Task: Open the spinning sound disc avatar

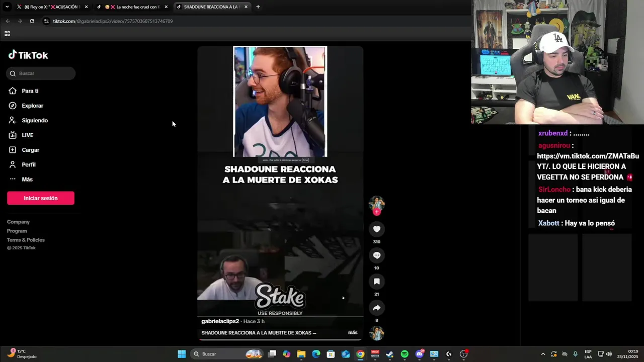Action: click(376, 333)
